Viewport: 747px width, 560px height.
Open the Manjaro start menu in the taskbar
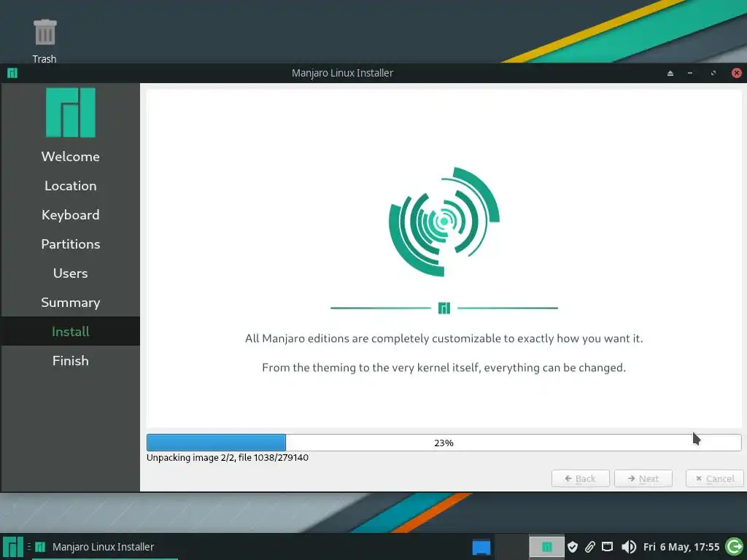pyautogui.click(x=12, y=547)
